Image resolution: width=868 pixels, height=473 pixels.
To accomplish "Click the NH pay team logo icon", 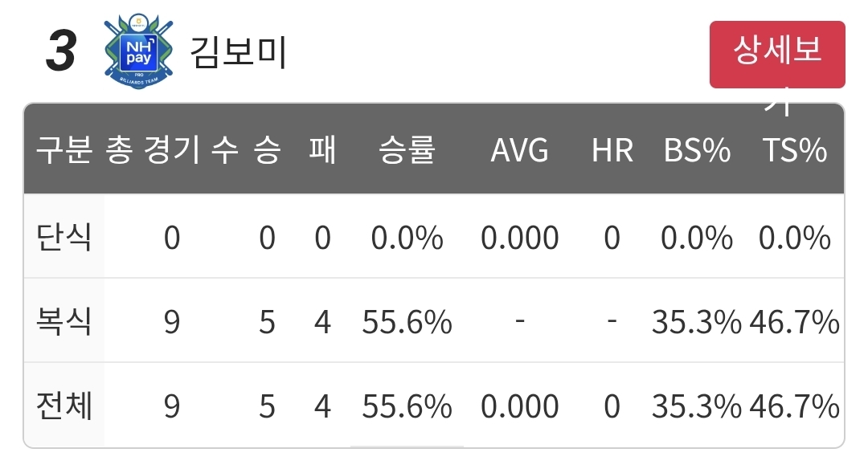I will pyautogui.click(x=138, y=51).
